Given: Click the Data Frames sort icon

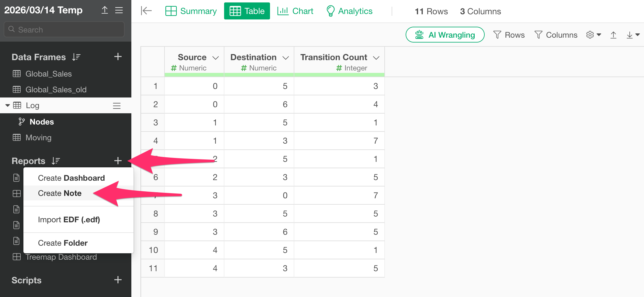Looking at the screenshot, I should pyautogui.click(x=76, y=57).
